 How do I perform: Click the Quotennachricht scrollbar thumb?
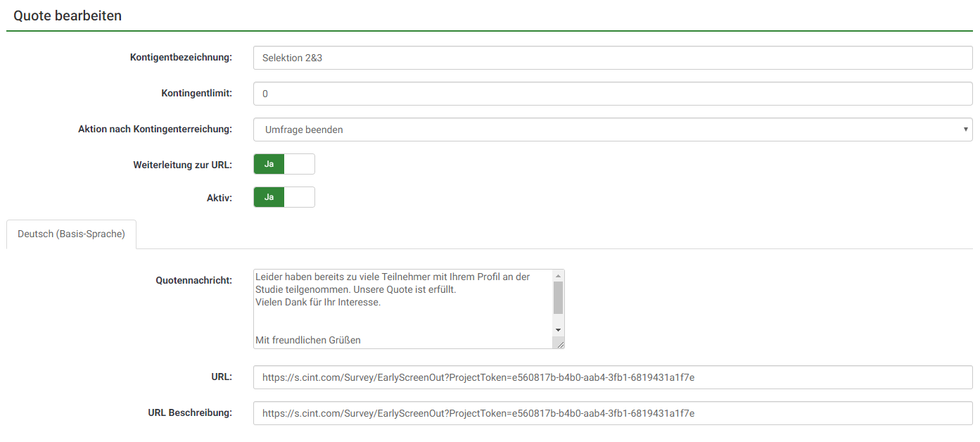[559, 298]
